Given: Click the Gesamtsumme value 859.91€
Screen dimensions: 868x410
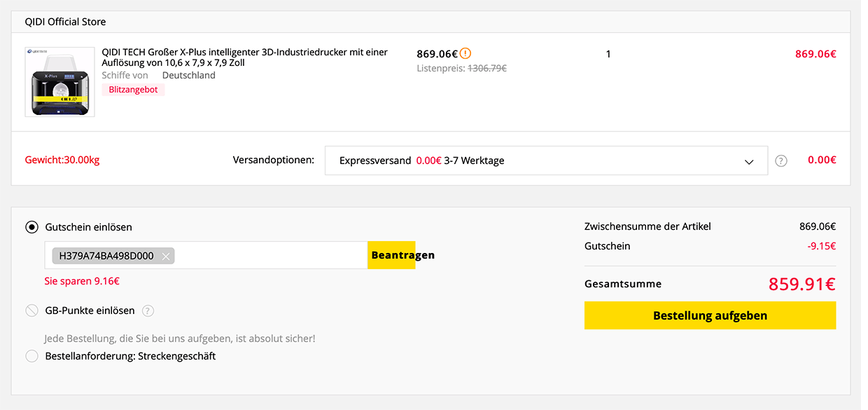Looking at the screenshot, I should 802,284.
